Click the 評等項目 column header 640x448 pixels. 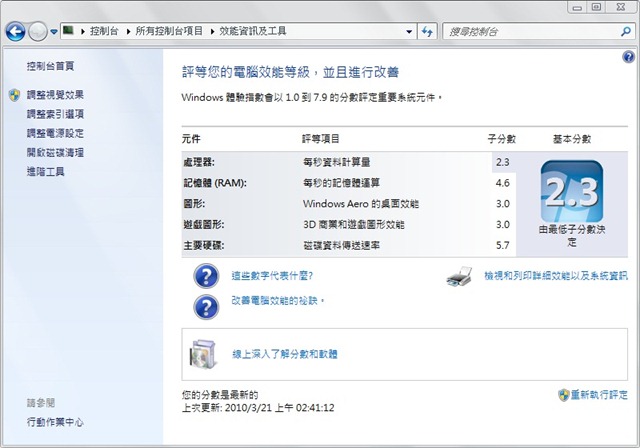[321, 139]
